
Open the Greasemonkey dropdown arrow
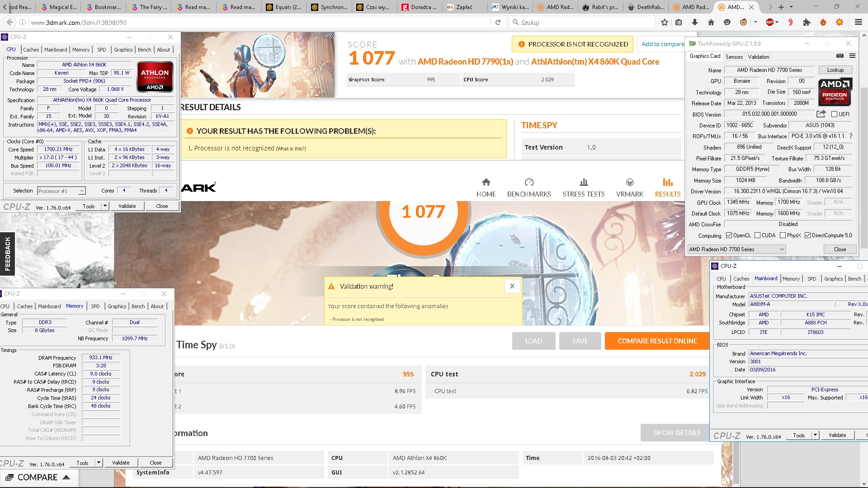[x=755, y=22]
